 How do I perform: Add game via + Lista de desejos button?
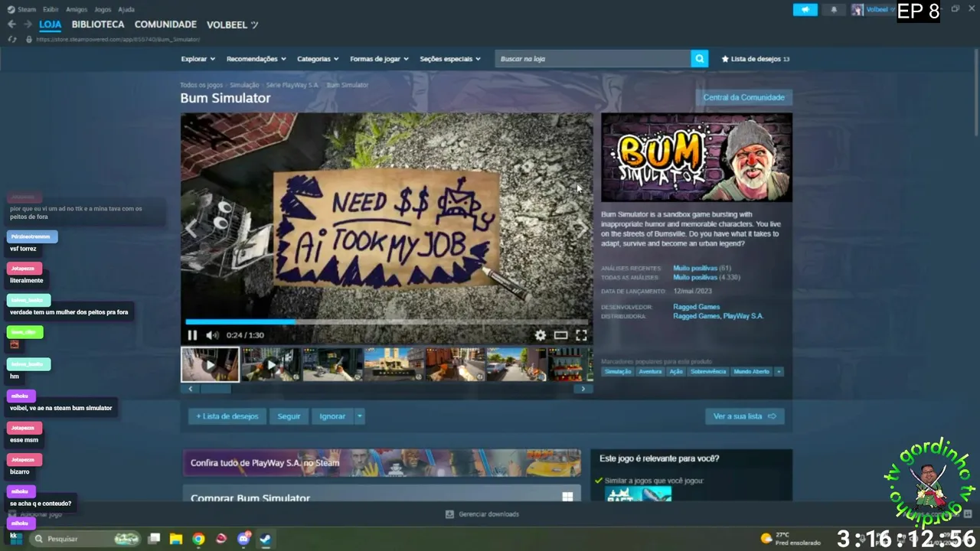[x=227, y=416]
